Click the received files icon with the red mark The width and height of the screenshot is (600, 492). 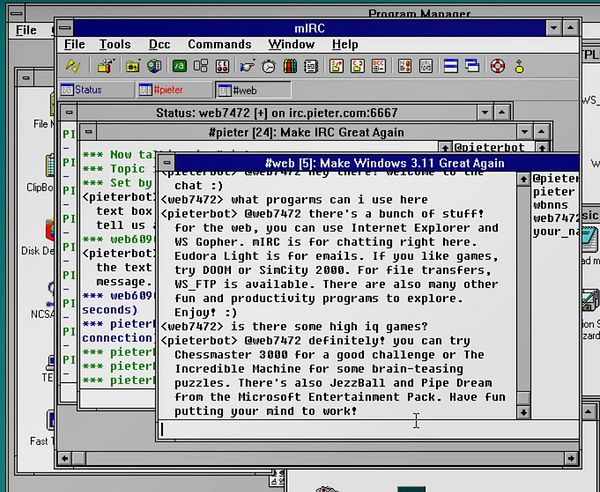click(x=404, y=67)
